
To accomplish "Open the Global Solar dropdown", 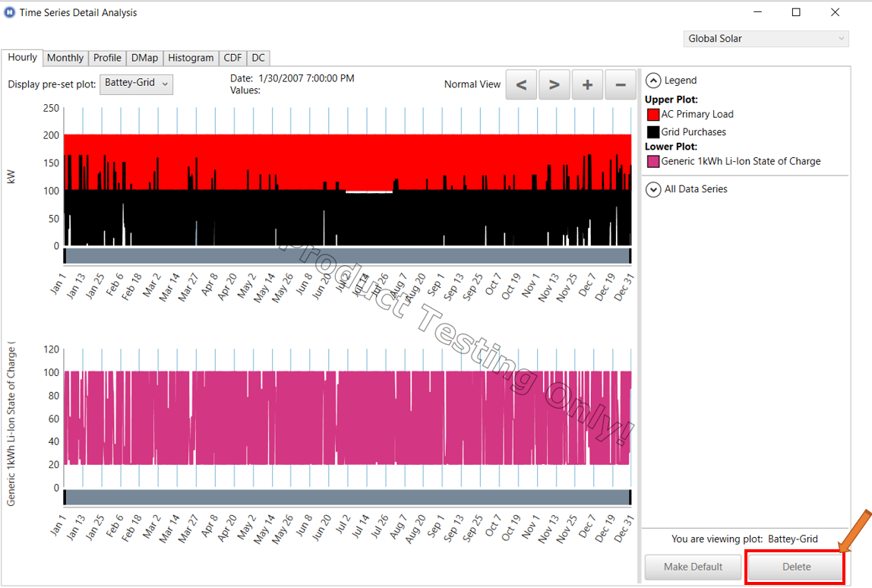I will [x=766, y=38].
